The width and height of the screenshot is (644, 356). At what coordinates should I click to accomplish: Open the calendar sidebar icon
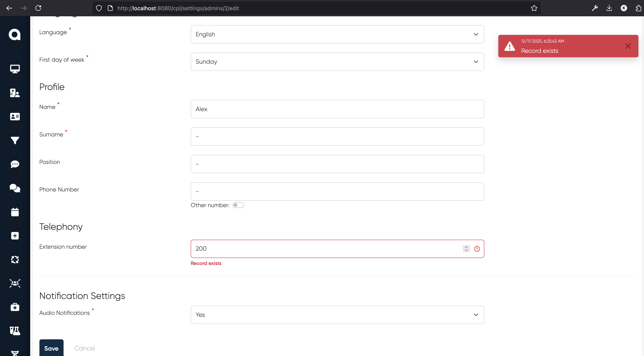15,212
